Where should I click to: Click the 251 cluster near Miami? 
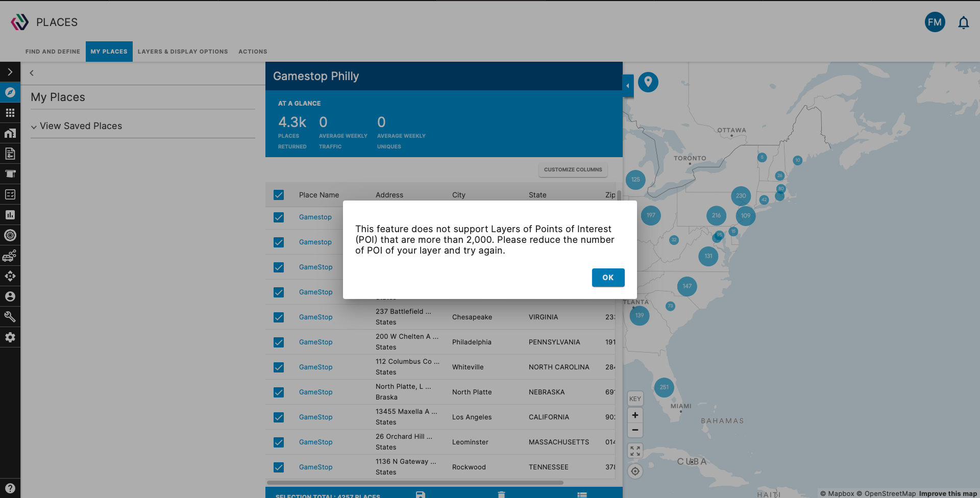[x=664, y=387]
